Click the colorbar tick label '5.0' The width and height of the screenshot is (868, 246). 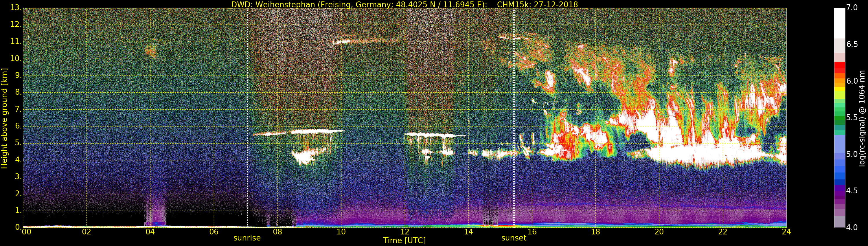coord(852,154)
